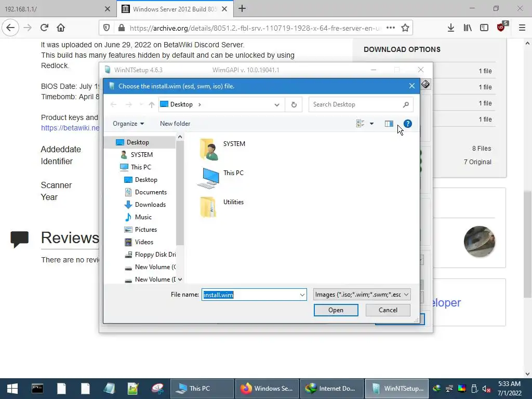This screenshot has width=532, height=399.
Task: Click the disk icon in WinNTSetup
Action: click(425, 84)
